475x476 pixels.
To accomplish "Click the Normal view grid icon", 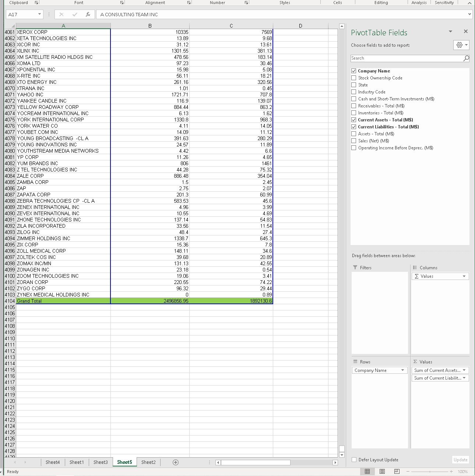I will (x=367, y=471).
